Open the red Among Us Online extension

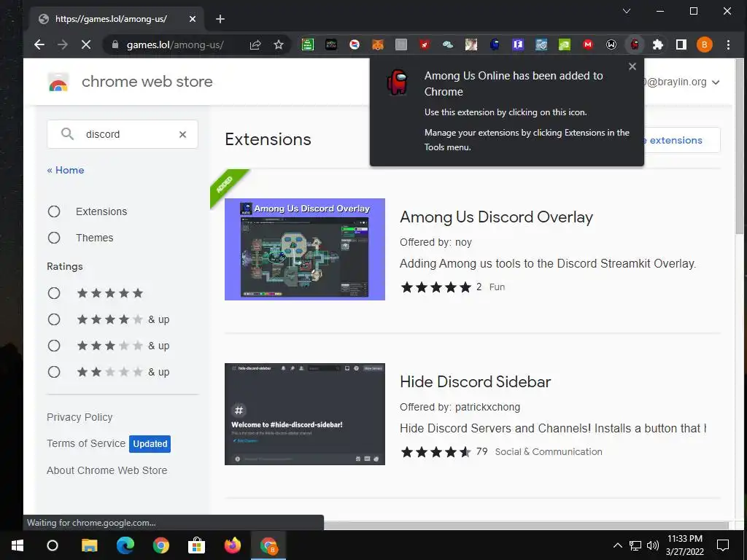(635, 44)
